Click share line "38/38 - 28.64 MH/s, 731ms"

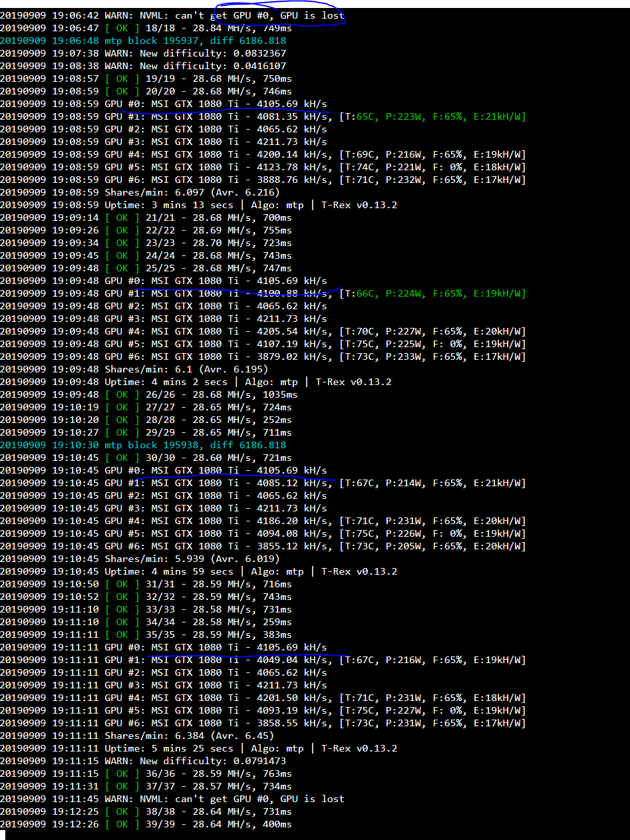(146, 811)
